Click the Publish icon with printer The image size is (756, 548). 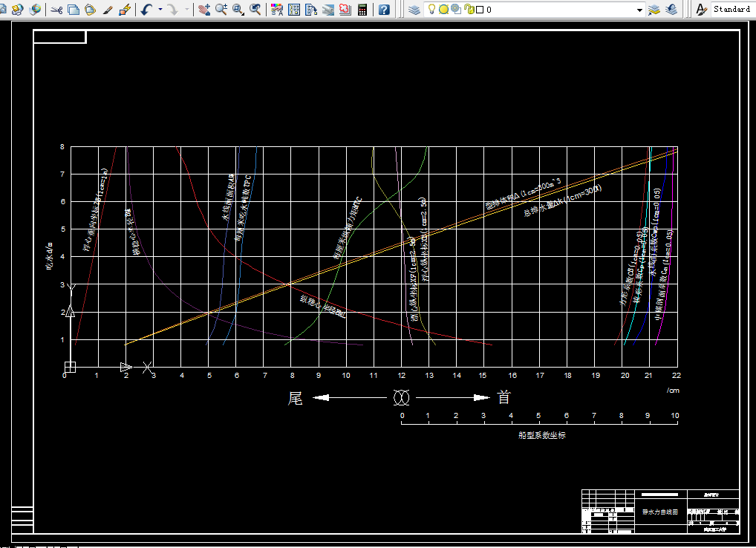coord(17,9)
